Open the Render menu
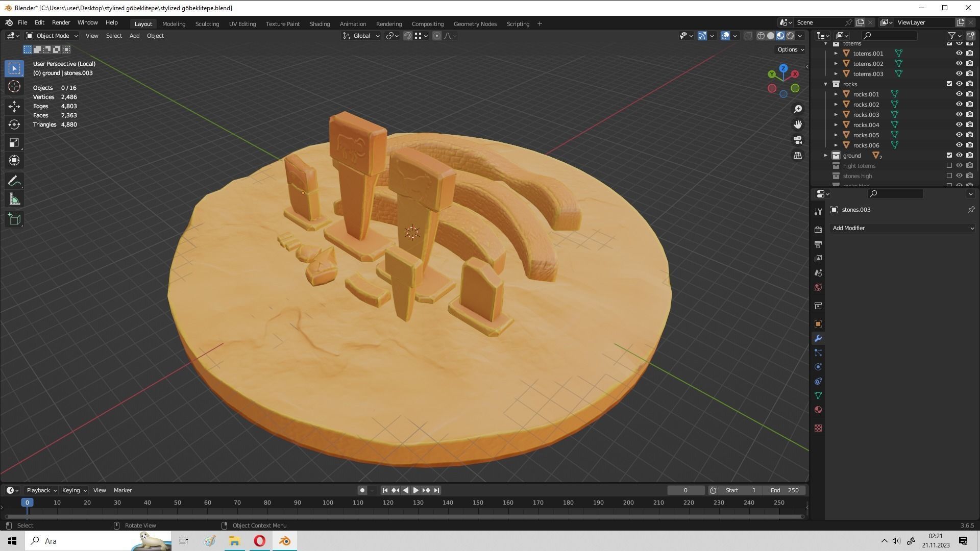Image resolution: width=980 pixels, height=551 pixels. point(61,22)
